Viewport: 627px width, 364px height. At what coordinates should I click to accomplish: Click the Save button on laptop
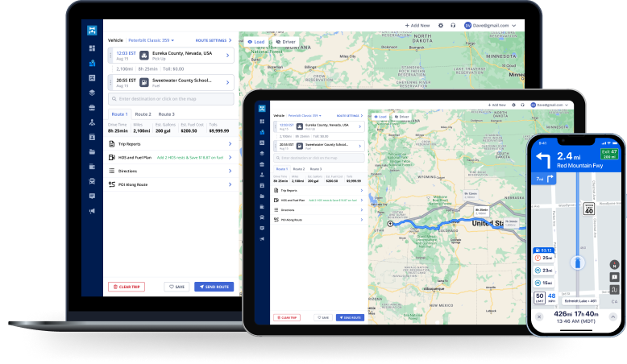[176, 287]
